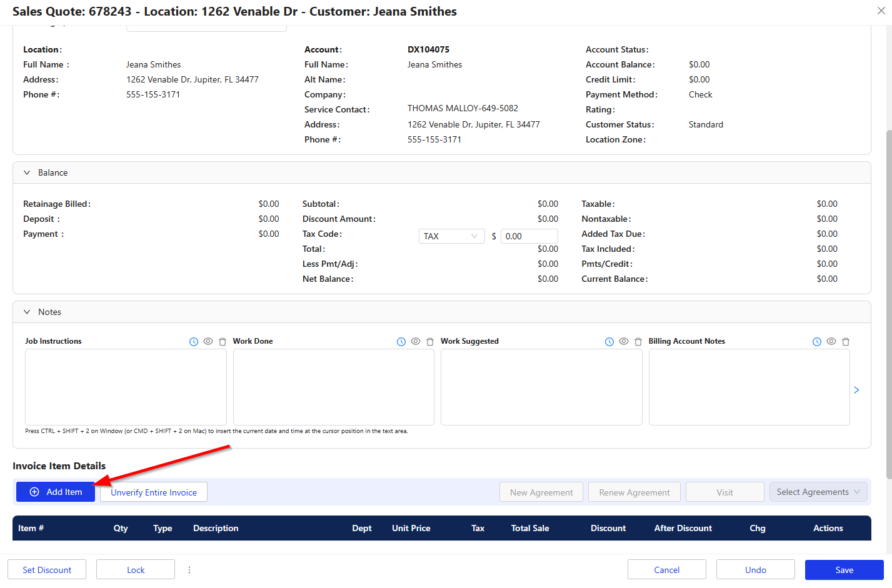Click into Work Done text area

pos(333,387)
